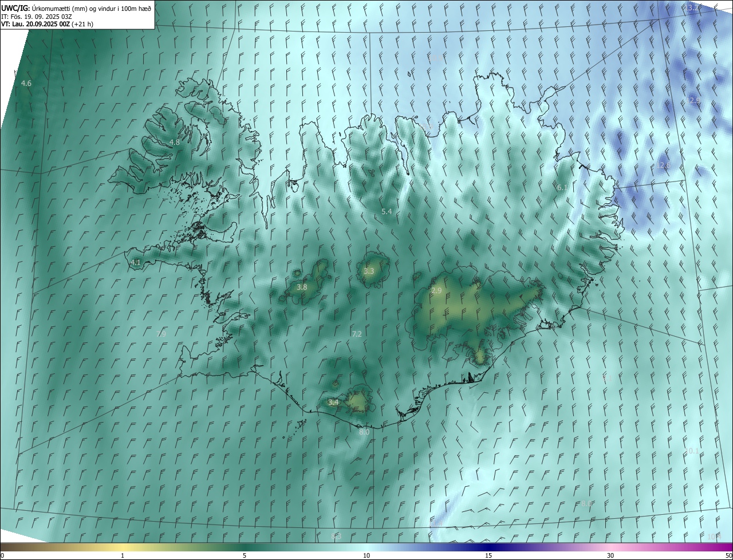Click the 13.2 value label
The image size is (733, 560).
pyautogui.click(x=692, y=8)
